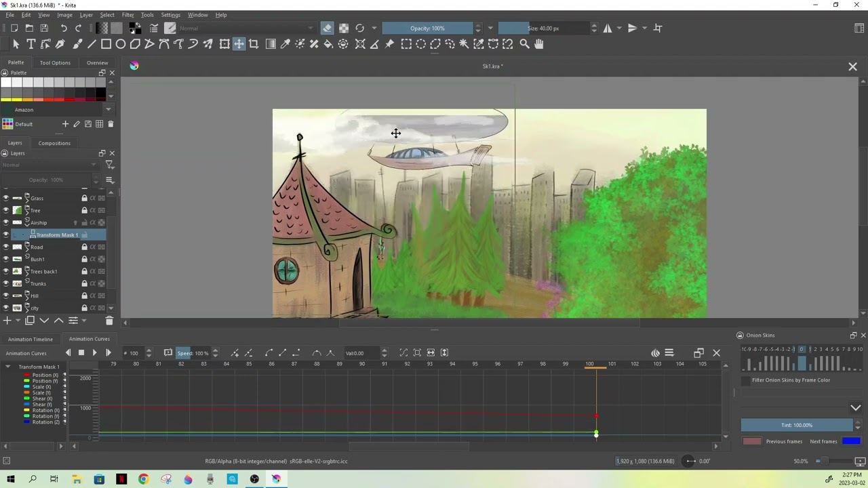The height and width of the screenshot is (488, 868).
Task: Collapse the Transform Mask 1 curves tree
Action: pyautogui.click(x=8, y=367)
